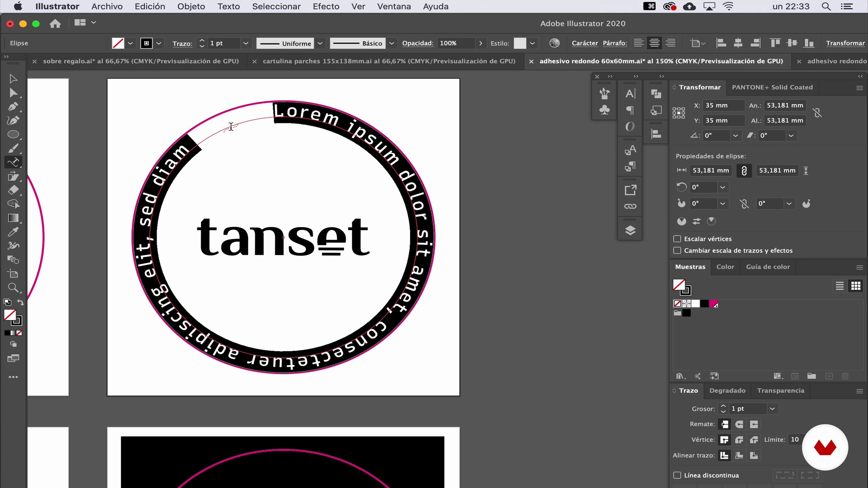Switch Muestras to list view

pyautogui.click(x=839, y=286)
